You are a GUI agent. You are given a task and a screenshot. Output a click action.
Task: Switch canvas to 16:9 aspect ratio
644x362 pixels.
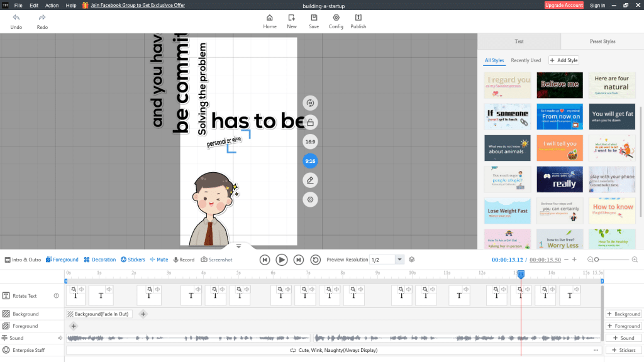coord(310,142)
